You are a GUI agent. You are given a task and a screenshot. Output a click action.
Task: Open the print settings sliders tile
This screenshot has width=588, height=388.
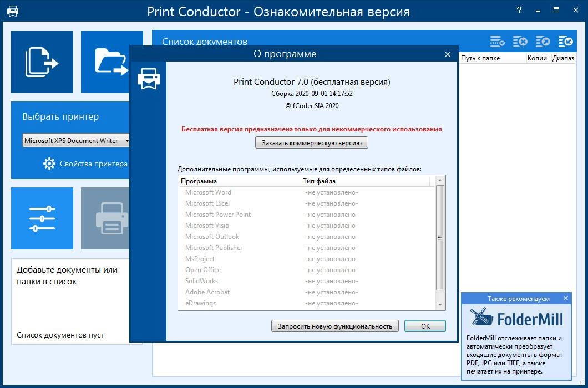[42, 218]
